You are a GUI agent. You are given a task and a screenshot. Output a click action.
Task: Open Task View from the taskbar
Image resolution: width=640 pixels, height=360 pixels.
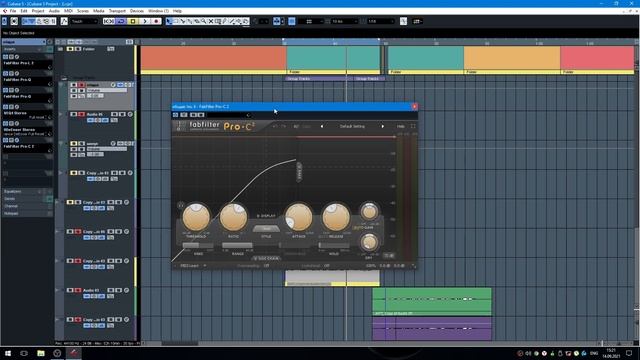(24, 353)
